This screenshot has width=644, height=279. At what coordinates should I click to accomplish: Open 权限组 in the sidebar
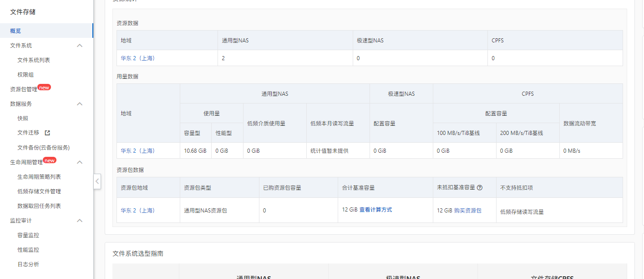click(x=25, y=75)
